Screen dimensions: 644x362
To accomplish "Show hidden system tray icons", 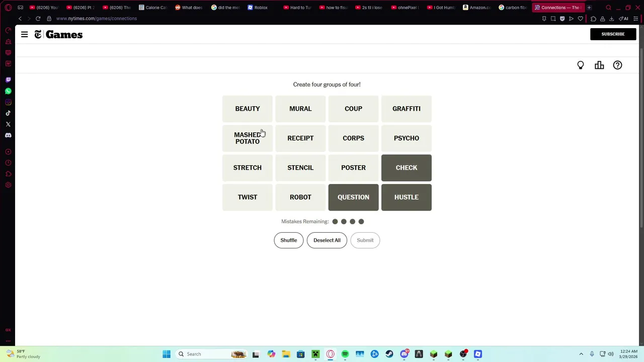I will click(581, 354).
